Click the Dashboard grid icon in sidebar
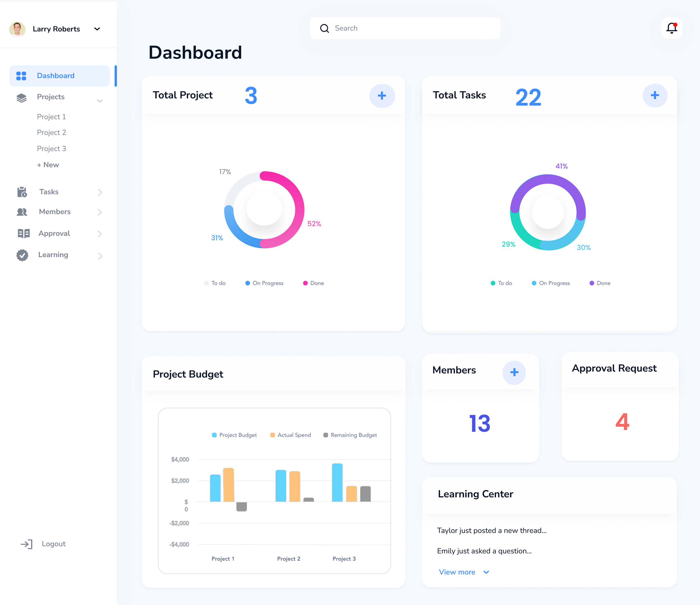 coord(21,76)
